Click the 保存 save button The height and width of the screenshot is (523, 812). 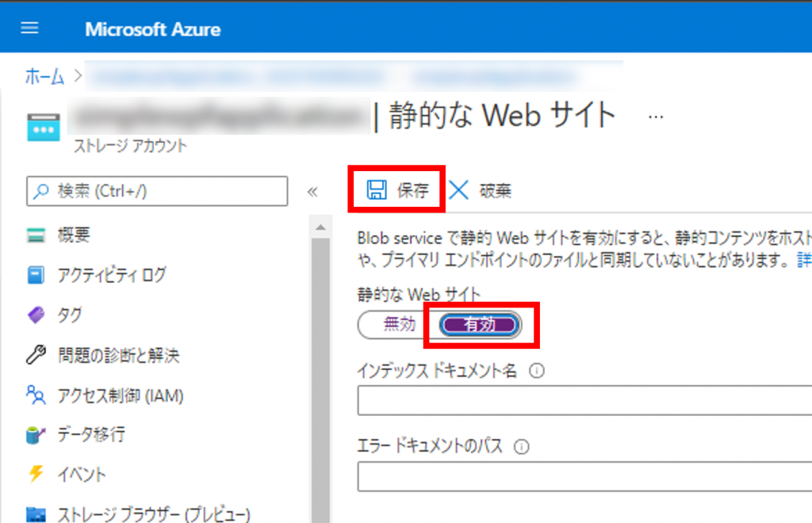(397, 190)
